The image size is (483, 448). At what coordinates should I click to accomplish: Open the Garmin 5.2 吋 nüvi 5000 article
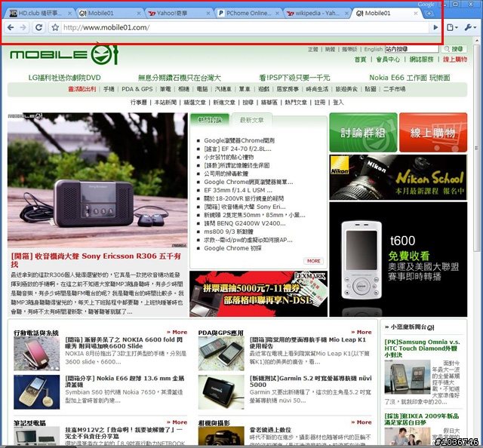click(x=310, y=381)
